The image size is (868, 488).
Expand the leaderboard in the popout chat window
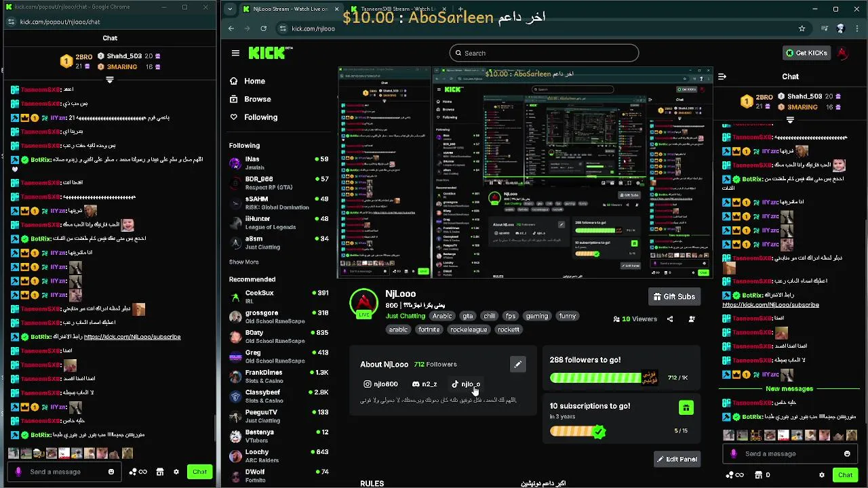[109, 80]
